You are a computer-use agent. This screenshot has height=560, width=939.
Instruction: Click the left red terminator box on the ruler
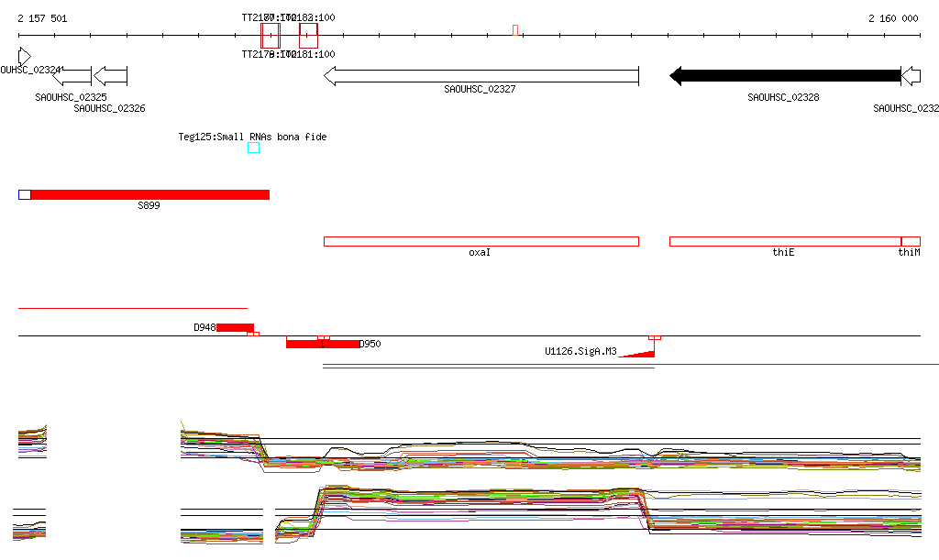click(271, 36)
